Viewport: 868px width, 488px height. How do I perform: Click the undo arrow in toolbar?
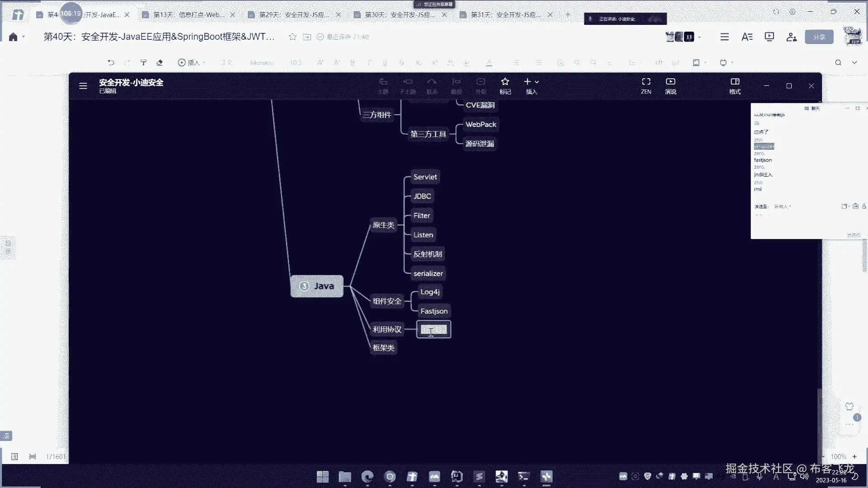pyautogui.click(x=111, y=62)
